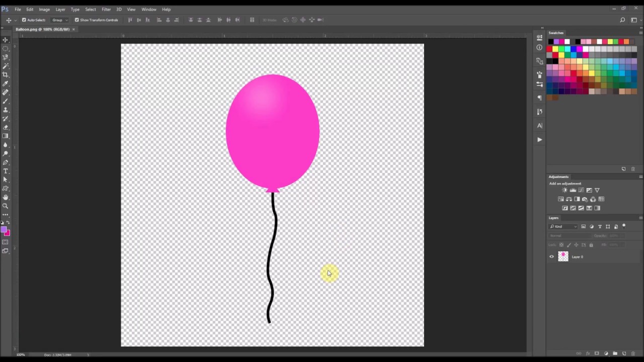Select the Gradient tool
Screen dimensions: 644x362
(6, 136)
